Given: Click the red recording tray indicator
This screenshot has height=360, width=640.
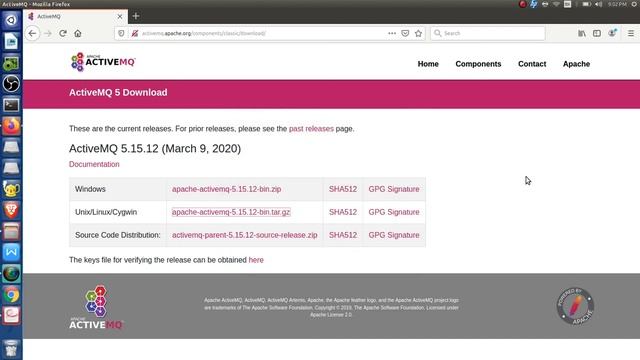Looking at the screenshot, I should (x=522, y=4).
